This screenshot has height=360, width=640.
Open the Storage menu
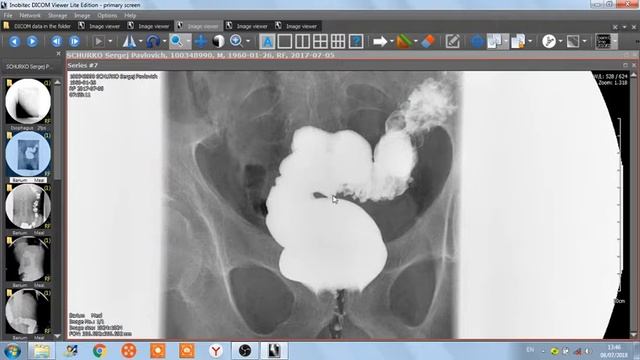pos(58,16)
